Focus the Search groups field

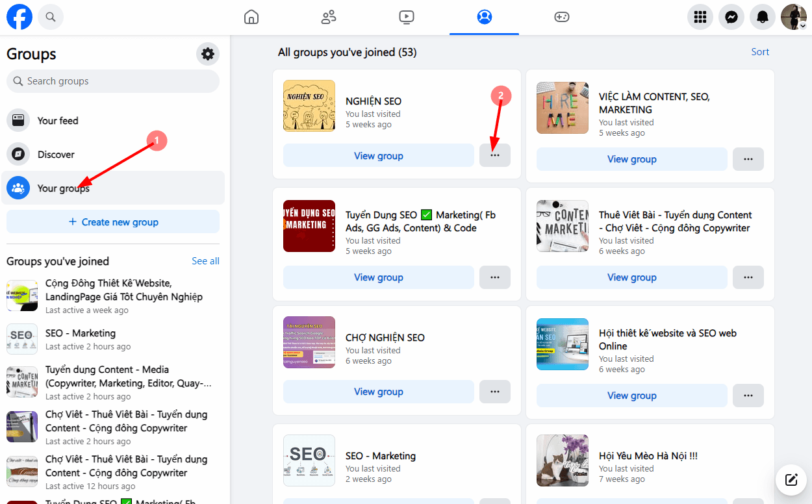(x=113, y=81)
